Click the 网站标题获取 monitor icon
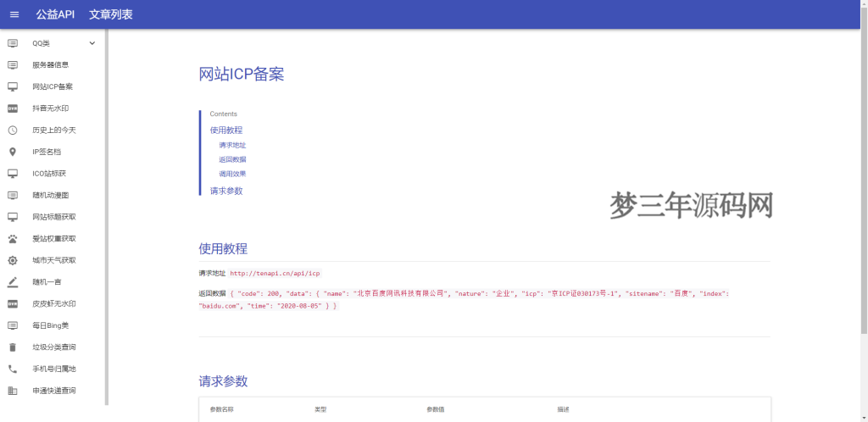868x422 pixels. click(x=13, y=217)
